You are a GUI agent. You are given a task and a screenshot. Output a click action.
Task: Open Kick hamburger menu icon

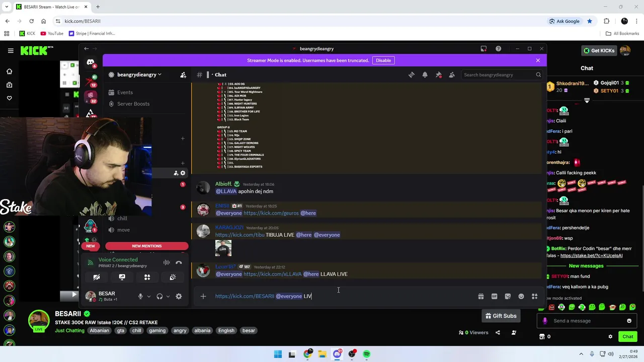click(11, 51)
